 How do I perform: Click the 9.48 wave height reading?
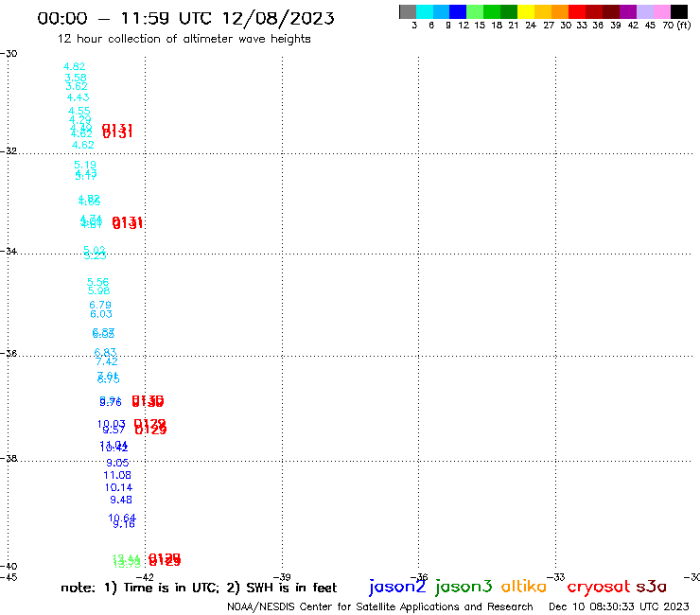click(121, 500)
